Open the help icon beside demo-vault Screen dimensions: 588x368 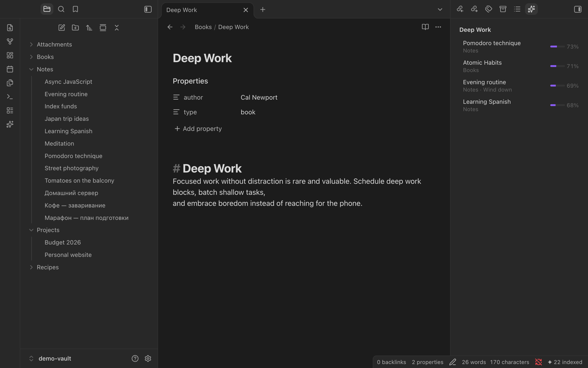click(135, 358)
